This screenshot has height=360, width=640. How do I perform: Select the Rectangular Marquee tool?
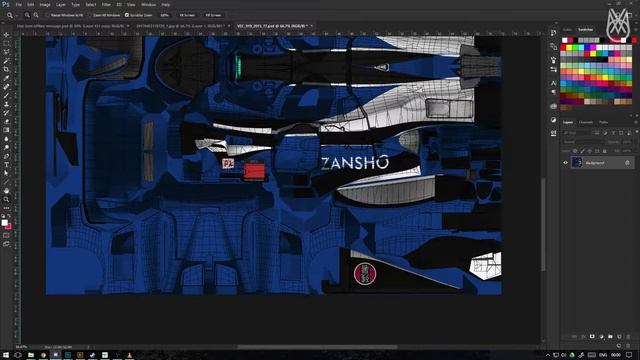click(6, 43)
